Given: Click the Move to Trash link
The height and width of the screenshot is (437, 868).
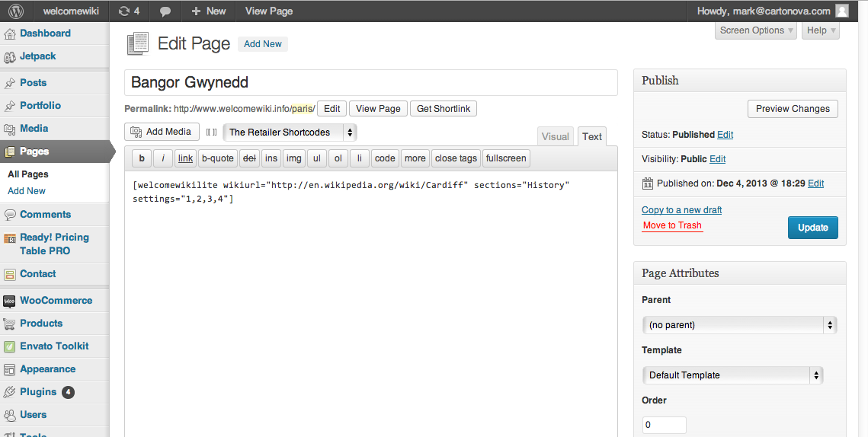Looking at the screenshot, I should point(672,225).
